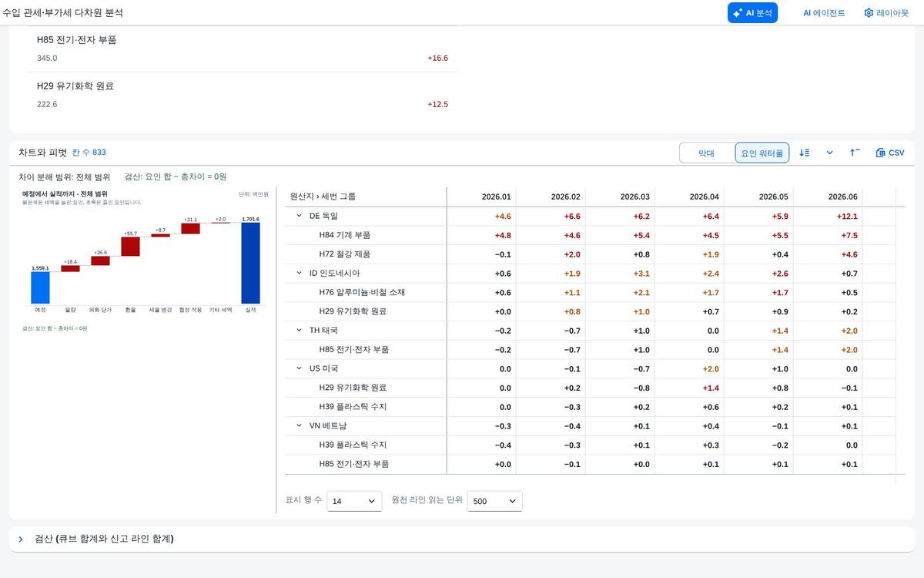
Task: Click the H85 전기·전자 부품 card heading
Action: pyautogui.click(x=77, y=40)
